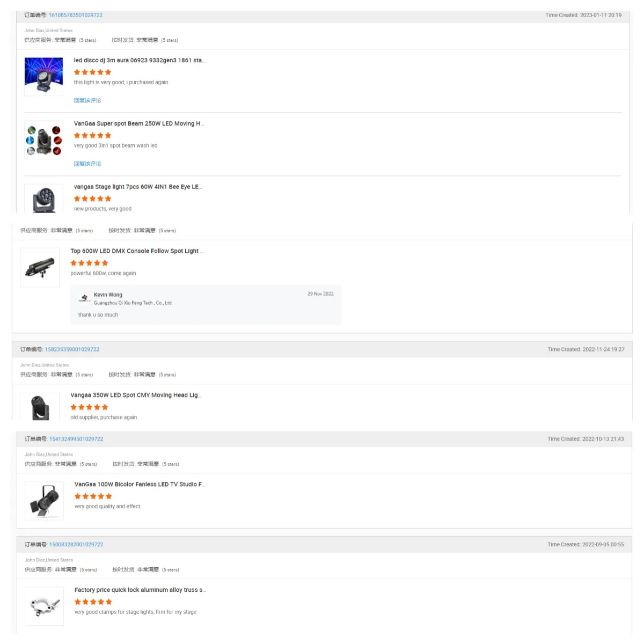The height and width of the screenshot is (644, 644).
Task: Open order link 150083282001029722
Action: 76,544
